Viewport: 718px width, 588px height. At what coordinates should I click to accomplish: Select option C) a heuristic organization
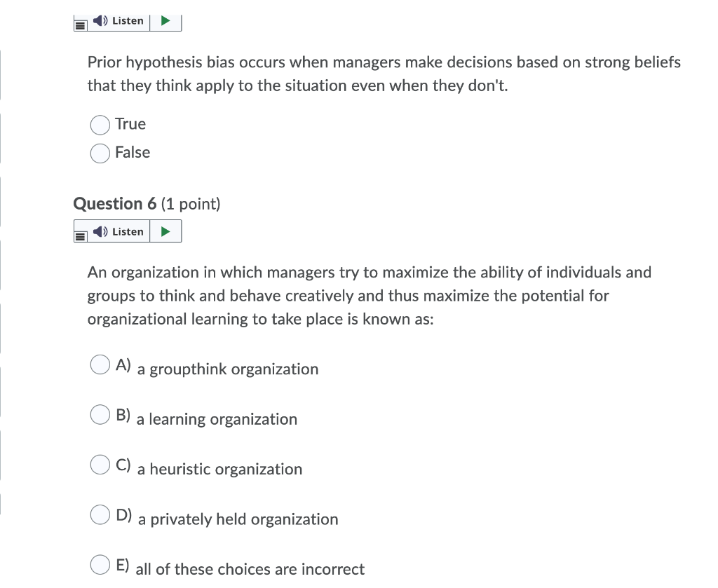coord(100,465)
